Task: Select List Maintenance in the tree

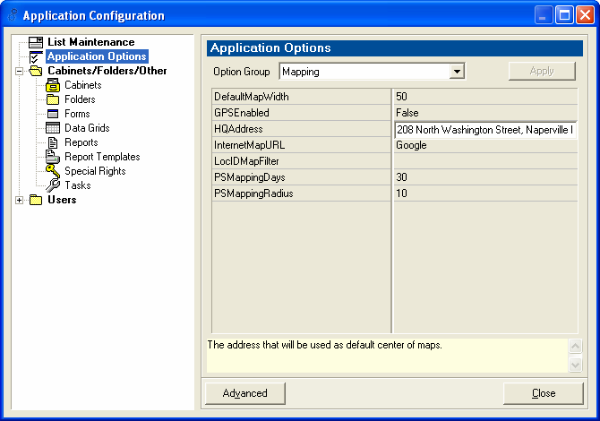Action: coord(91,42)
